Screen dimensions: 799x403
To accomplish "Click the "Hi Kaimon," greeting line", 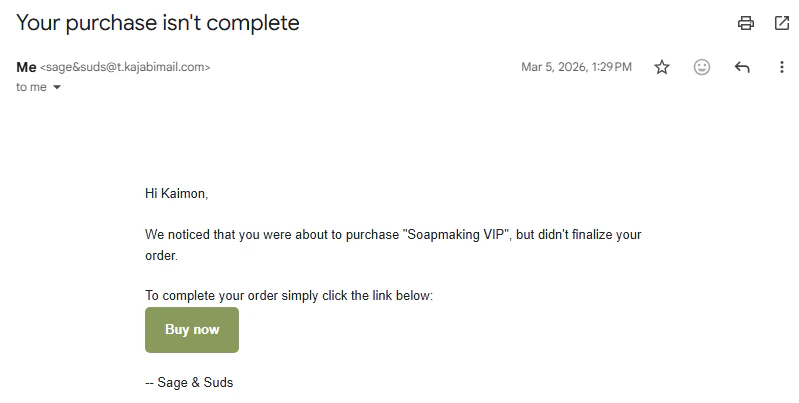I will tap(176, 194).
